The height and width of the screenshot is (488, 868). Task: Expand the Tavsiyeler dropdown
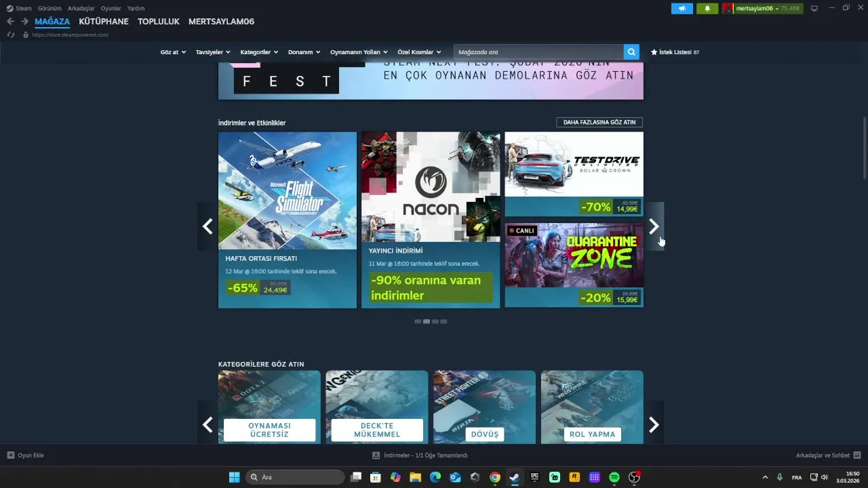pos(213,52)
